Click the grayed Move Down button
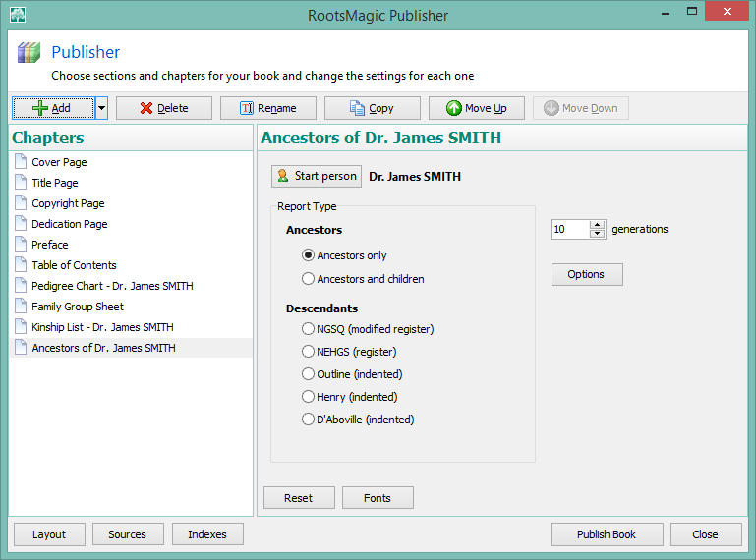Screen dimensions: 756x560 point(580,108)
